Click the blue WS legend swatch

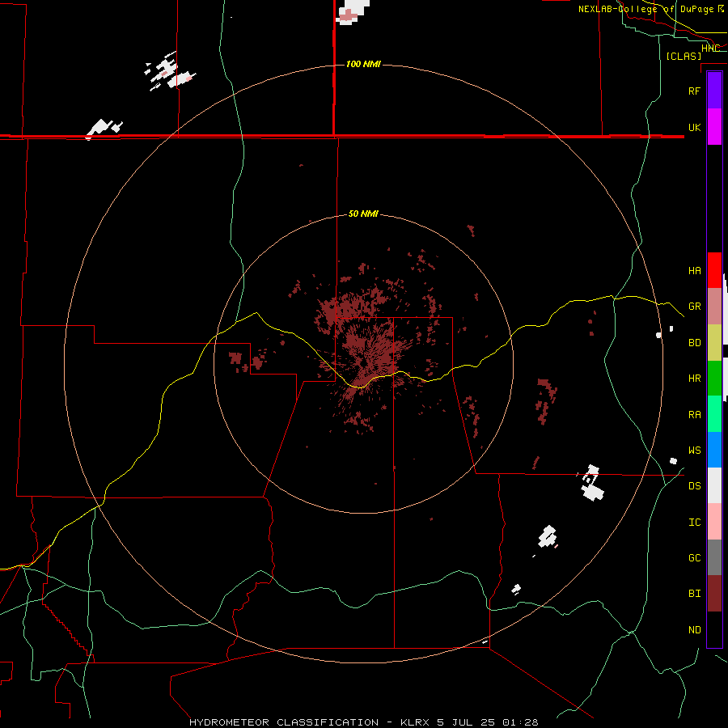(x=714, y=450)
